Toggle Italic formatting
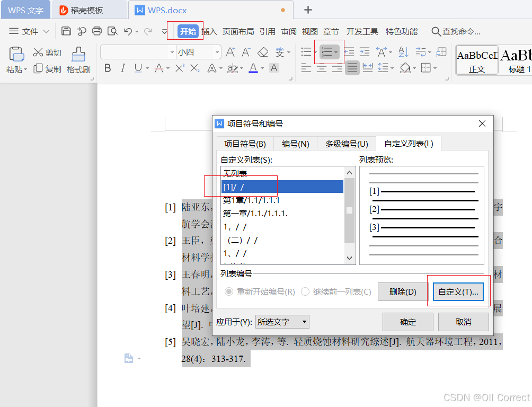 pos(123,68)
